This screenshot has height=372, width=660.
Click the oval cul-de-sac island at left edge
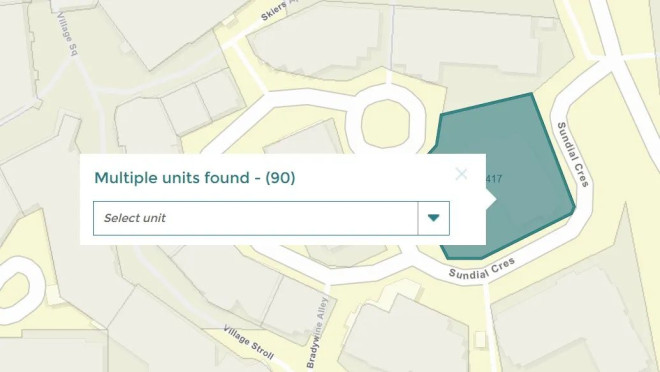(x=14, y=291)
